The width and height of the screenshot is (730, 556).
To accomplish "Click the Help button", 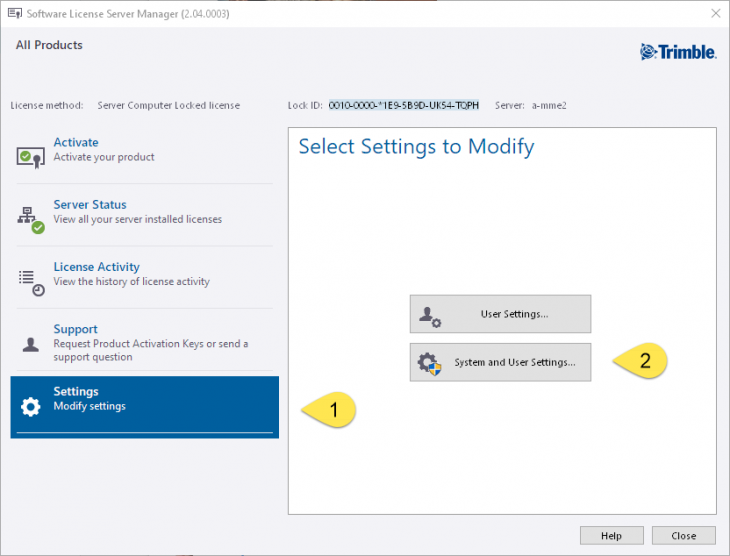I will (611, 536).
